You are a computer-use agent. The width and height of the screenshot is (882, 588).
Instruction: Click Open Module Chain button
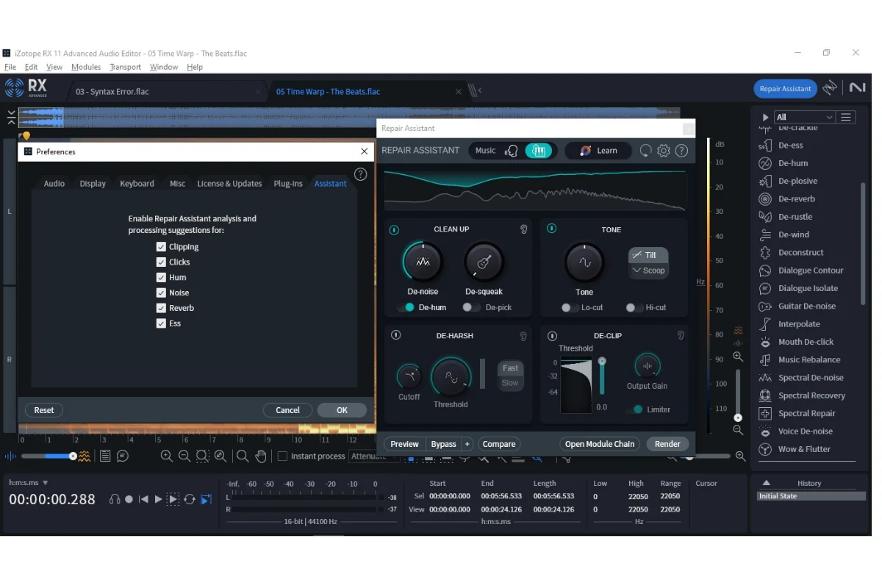tap(599, 444)
